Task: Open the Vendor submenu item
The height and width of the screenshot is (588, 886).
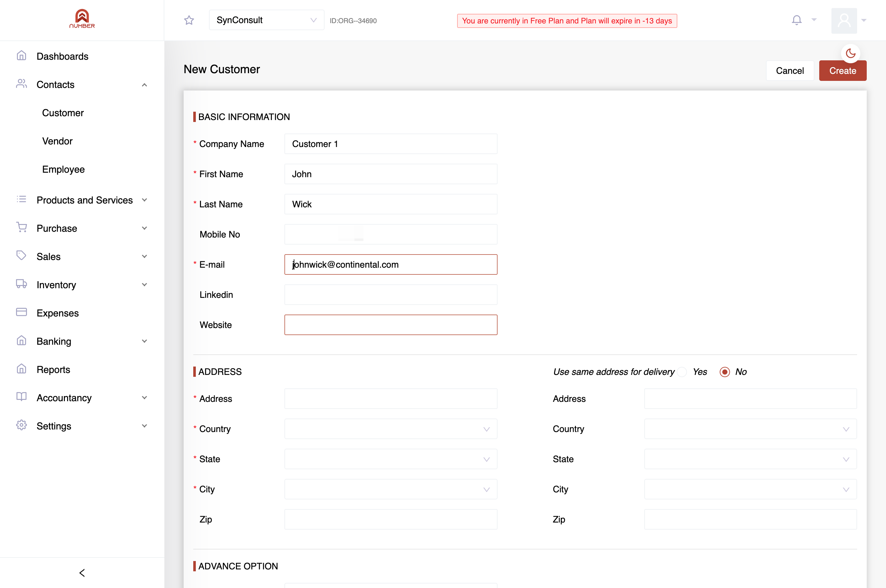Action: click(57, 141)
